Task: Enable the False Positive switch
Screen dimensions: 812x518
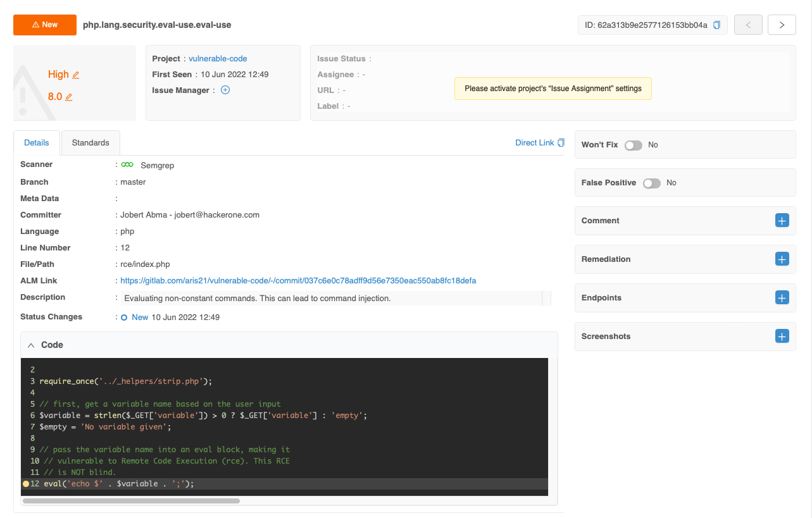Action: pos(652,183)
